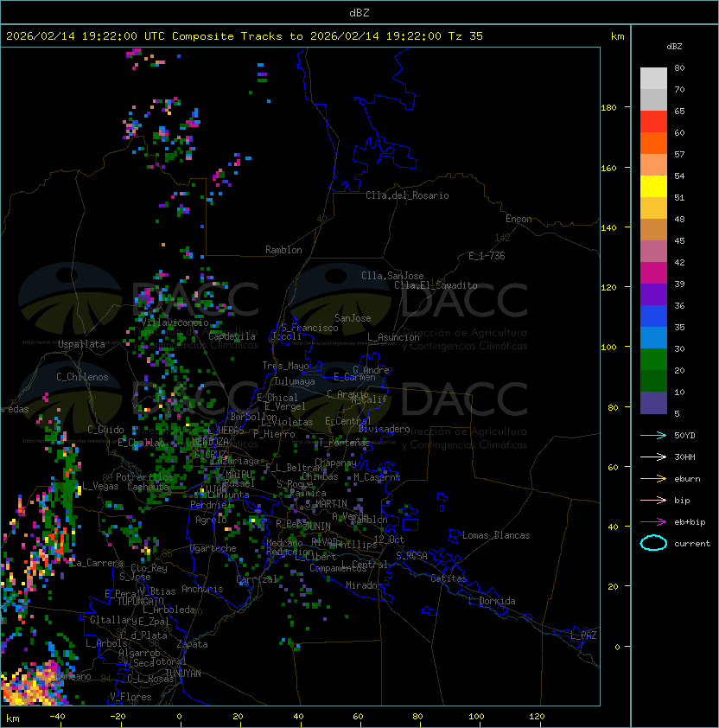Click the 'Zapata' map label

(x=192, y=644)
